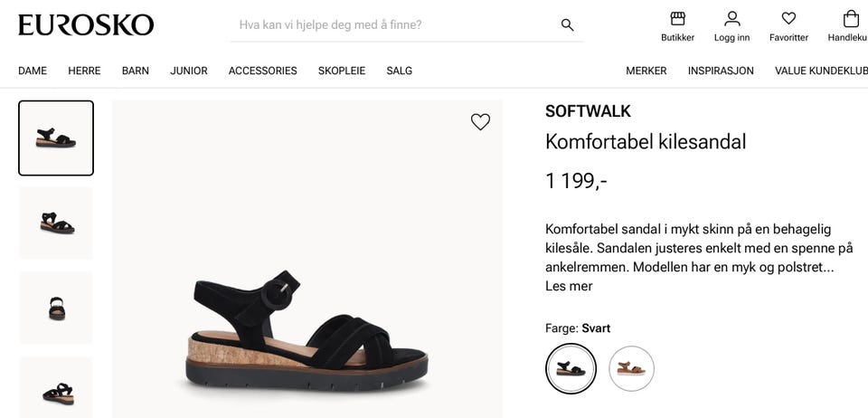Open the shopping bag Handlekurv icon
The image size is (868, 418).
point(850,19)
